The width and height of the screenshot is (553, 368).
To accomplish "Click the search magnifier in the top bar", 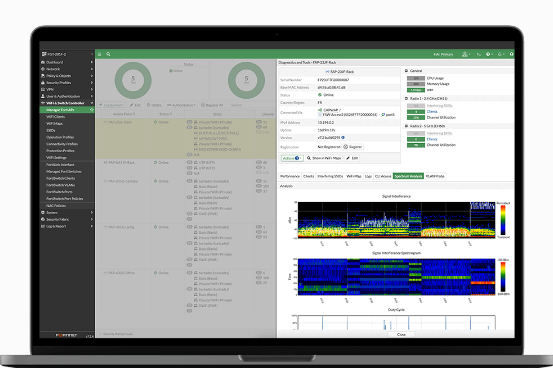I will [x=108, y=54].
